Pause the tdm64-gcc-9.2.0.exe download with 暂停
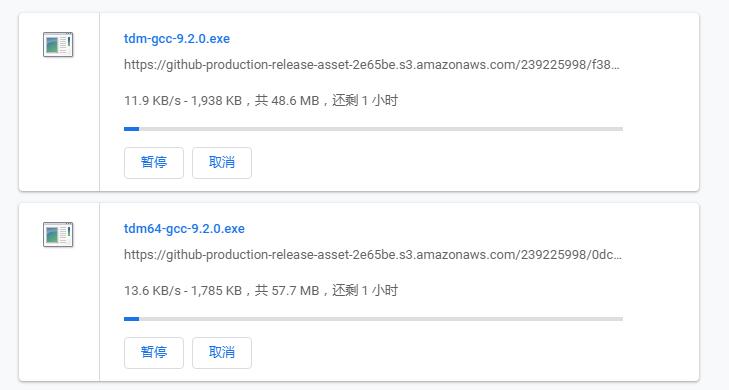This screenshot has height=390, width=729. click(154, 353)
